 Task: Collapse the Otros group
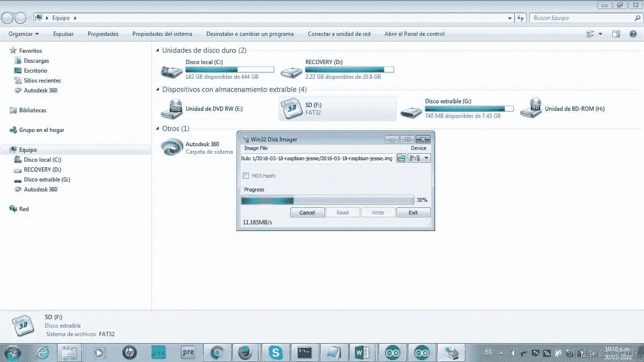[157, 129]
